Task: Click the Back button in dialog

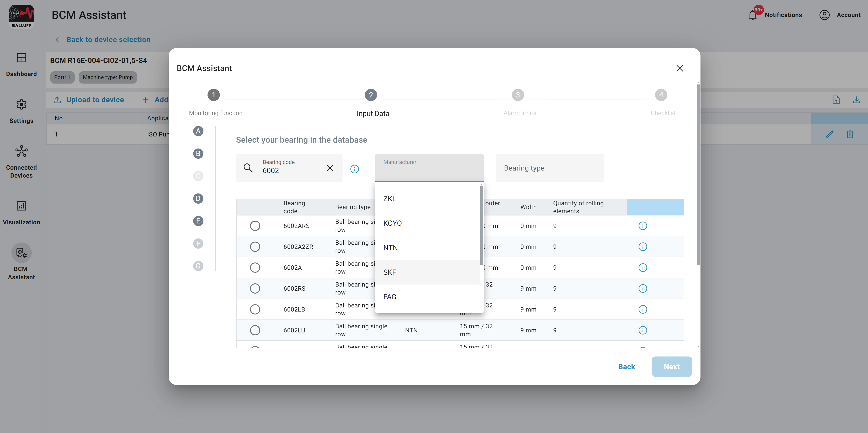Action: tap(626, 367)
